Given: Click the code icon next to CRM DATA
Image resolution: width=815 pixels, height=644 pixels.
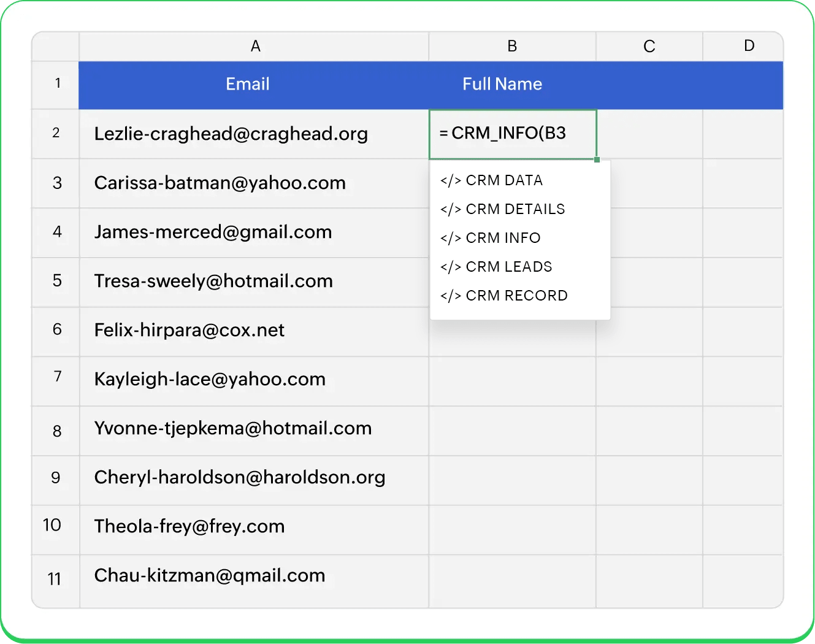Looking at the screenshot, I should pos(451,180).
